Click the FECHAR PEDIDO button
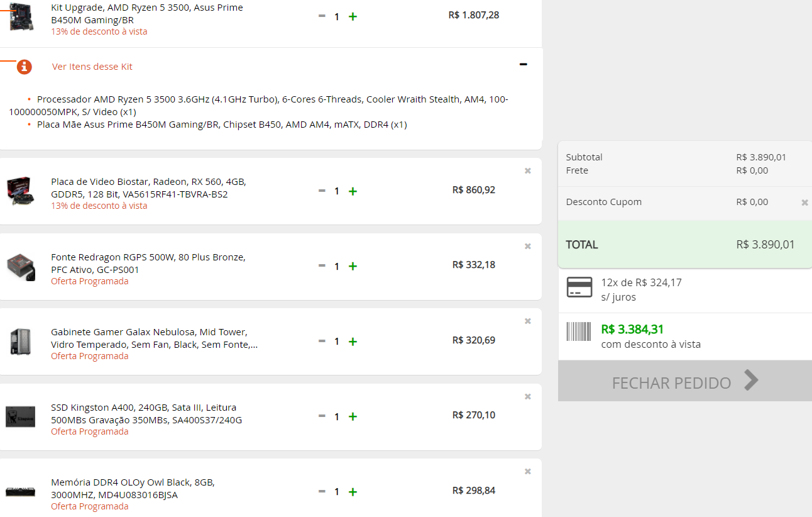Screen dimensions: 812x517 [x=685, y=381]
